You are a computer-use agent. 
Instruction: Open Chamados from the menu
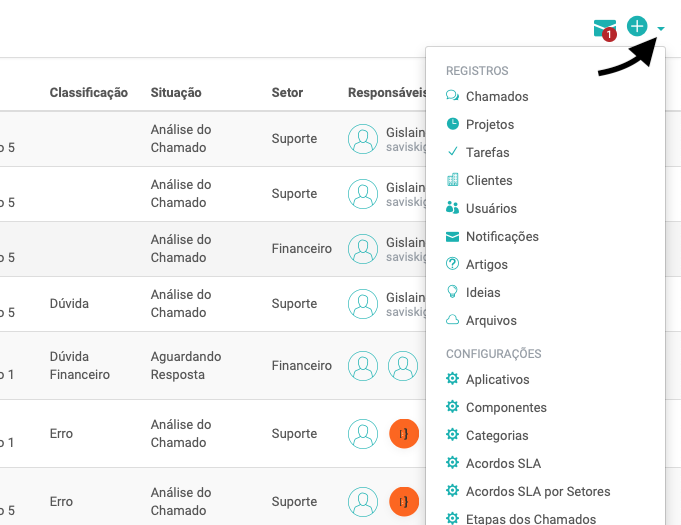496,97
